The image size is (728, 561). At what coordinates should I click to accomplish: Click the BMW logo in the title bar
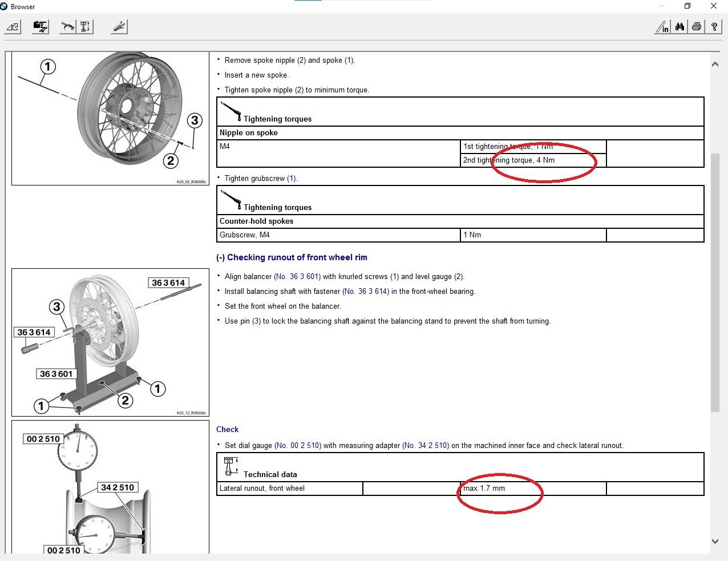4,6
